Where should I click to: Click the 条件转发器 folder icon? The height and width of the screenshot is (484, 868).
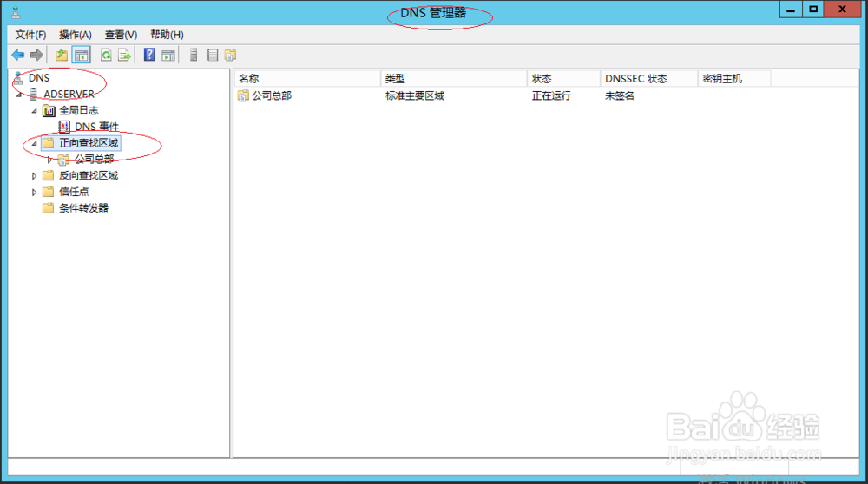tap(49, 208)
